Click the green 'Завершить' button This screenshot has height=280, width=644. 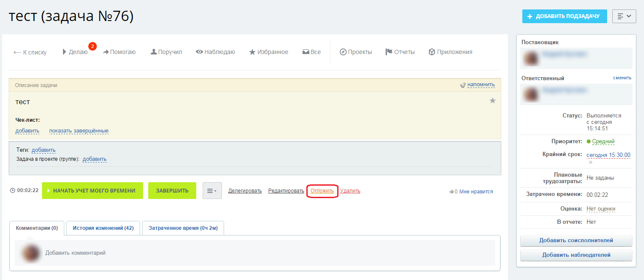[172, 191]
